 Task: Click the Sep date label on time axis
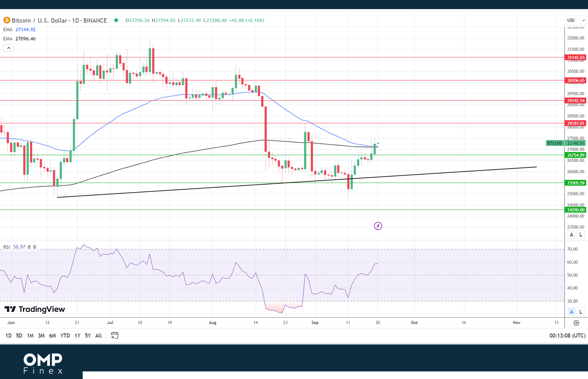click(x=315, y=323)
